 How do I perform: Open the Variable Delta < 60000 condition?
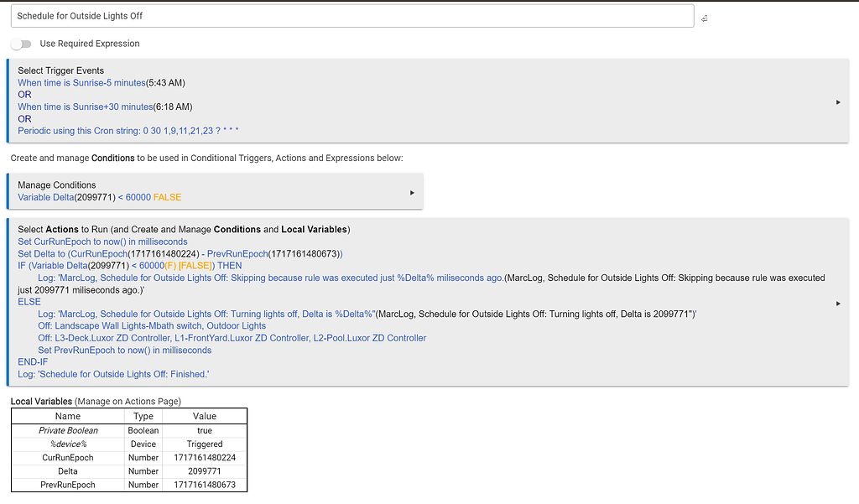(99, 197)
